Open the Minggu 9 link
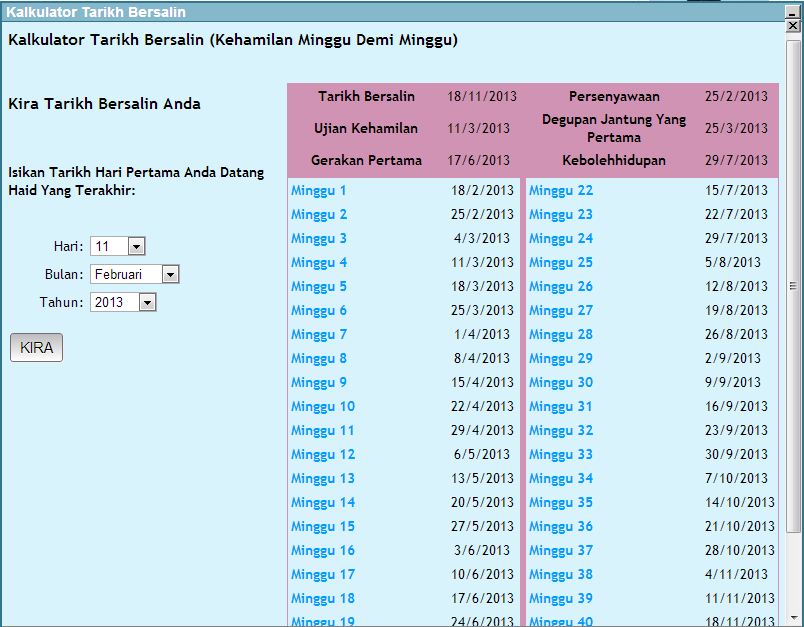 click(x=319, y=382)
